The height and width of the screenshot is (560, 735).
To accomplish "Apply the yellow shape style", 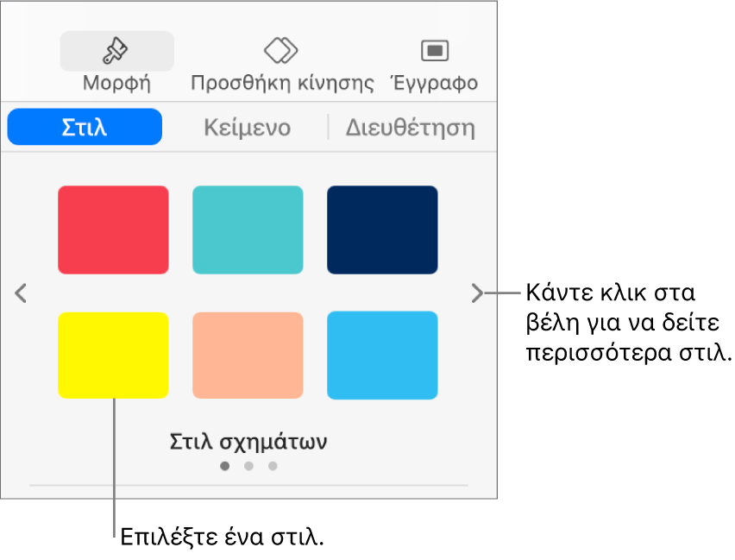I will [x=113, y=355].
